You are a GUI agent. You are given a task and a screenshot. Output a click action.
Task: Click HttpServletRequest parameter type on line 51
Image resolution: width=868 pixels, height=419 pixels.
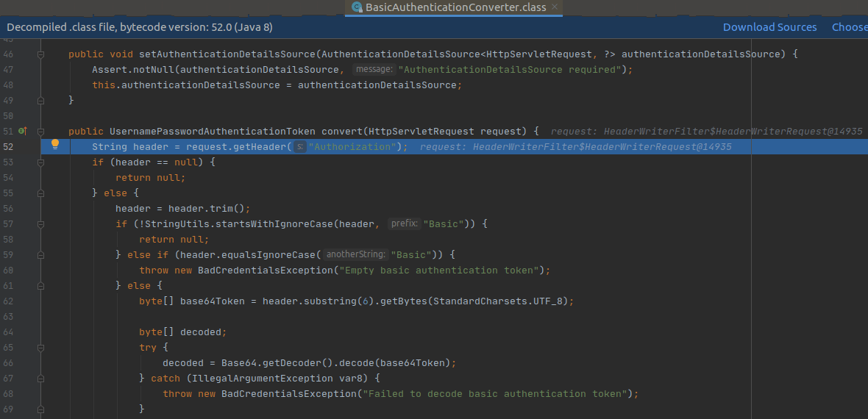pyautogui.click(x=421, y=132)
